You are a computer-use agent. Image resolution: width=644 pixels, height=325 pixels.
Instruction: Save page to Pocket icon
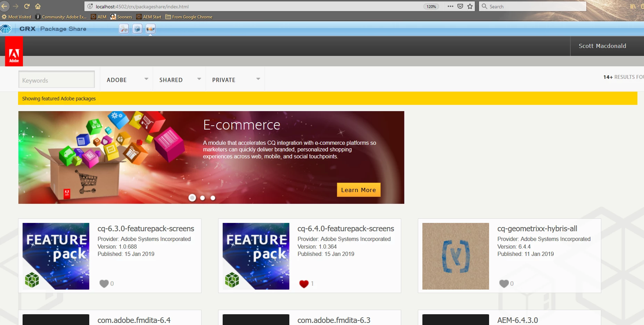pos(460,6)
